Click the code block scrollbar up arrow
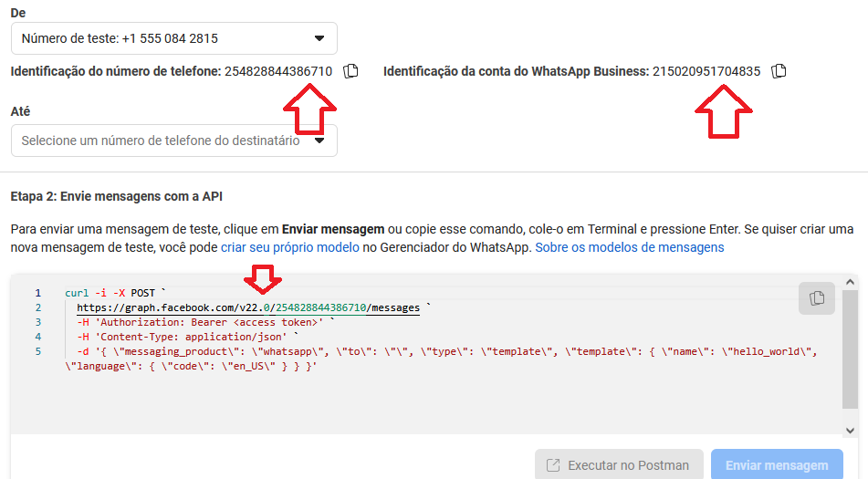Viewport: 868px width, 479px height. (851, 283)
